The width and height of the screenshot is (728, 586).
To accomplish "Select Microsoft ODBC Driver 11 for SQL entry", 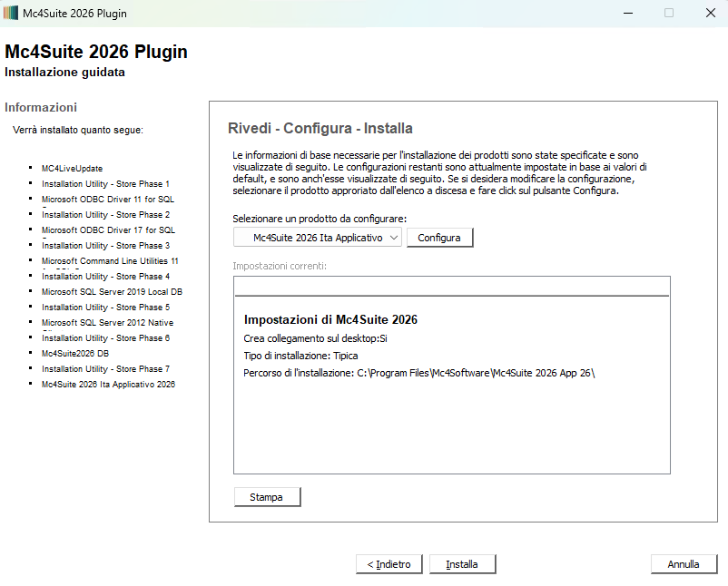I will (108, 200).
